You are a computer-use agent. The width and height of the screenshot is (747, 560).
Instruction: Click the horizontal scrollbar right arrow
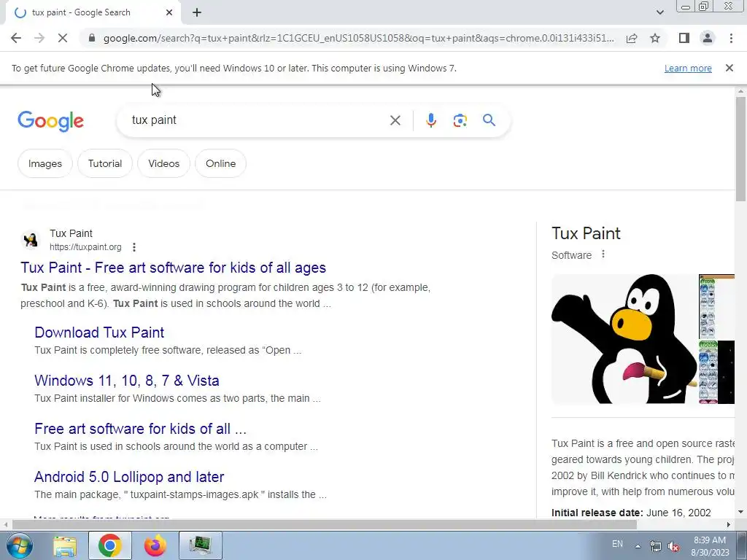point(729,525)
